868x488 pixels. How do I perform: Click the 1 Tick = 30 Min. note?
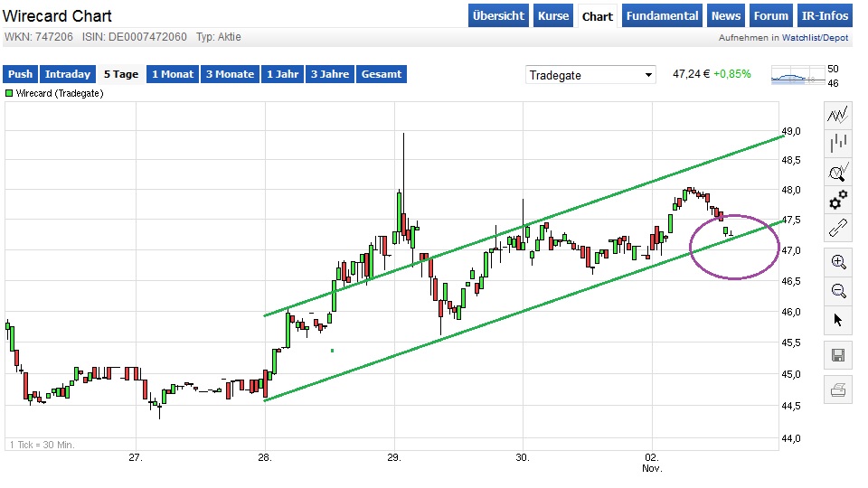tap(42, 445)
